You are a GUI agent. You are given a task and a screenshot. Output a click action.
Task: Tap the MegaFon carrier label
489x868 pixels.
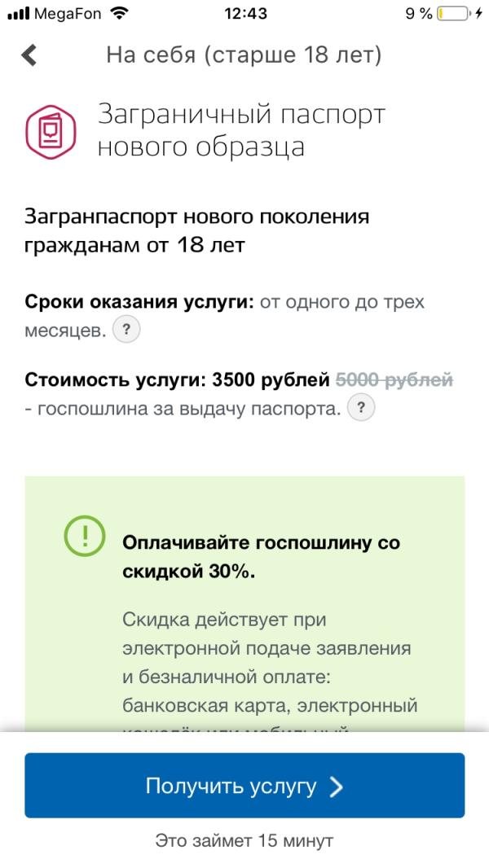[x=68, y=14]
